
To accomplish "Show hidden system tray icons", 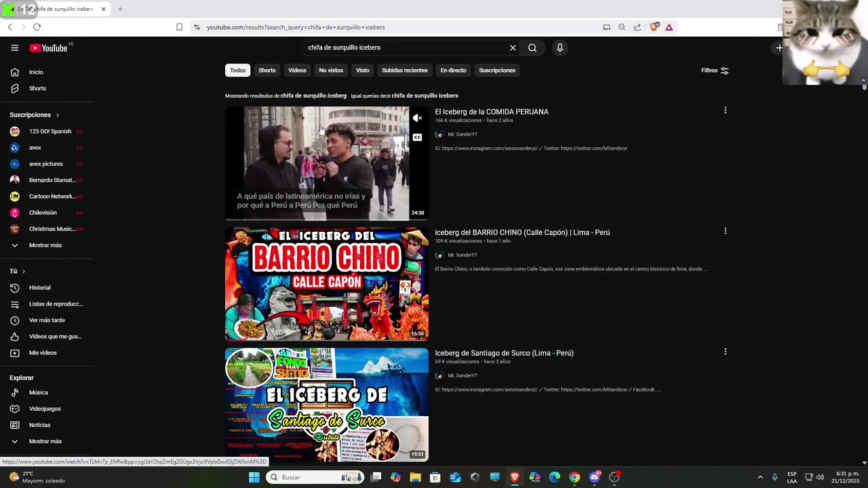I will (759, 477).
